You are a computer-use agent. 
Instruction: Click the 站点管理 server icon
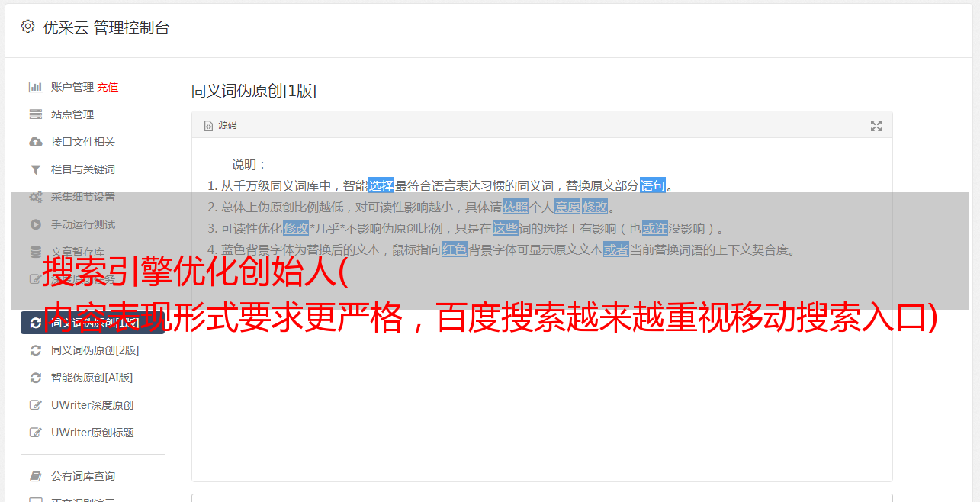tap(35, 114)
